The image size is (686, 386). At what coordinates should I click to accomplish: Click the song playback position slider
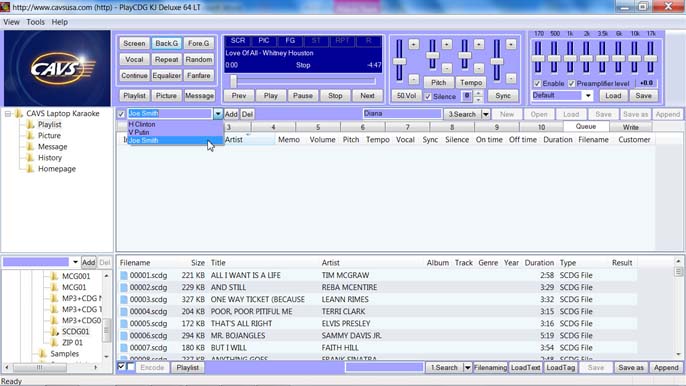click(303, 81)
